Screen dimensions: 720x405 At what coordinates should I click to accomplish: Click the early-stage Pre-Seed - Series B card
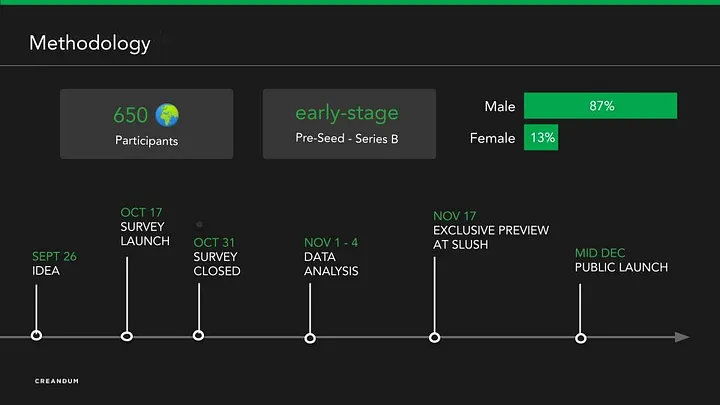point(349,124)
